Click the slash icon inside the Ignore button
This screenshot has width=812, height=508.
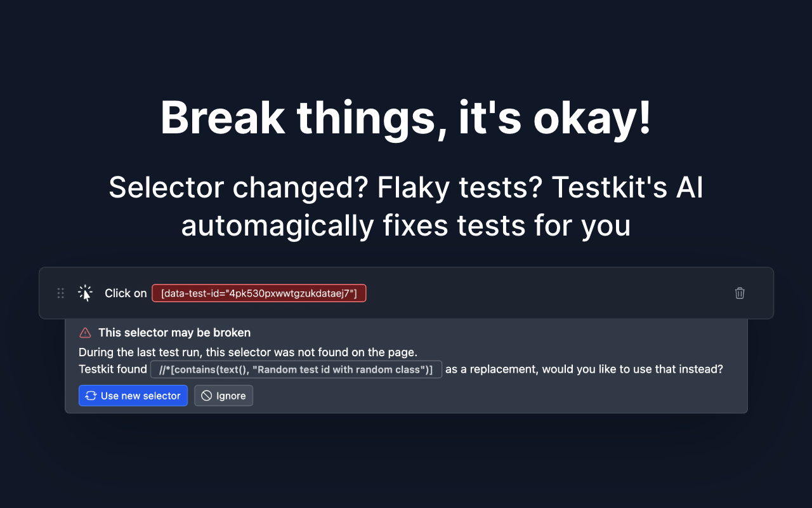[207, 396]
